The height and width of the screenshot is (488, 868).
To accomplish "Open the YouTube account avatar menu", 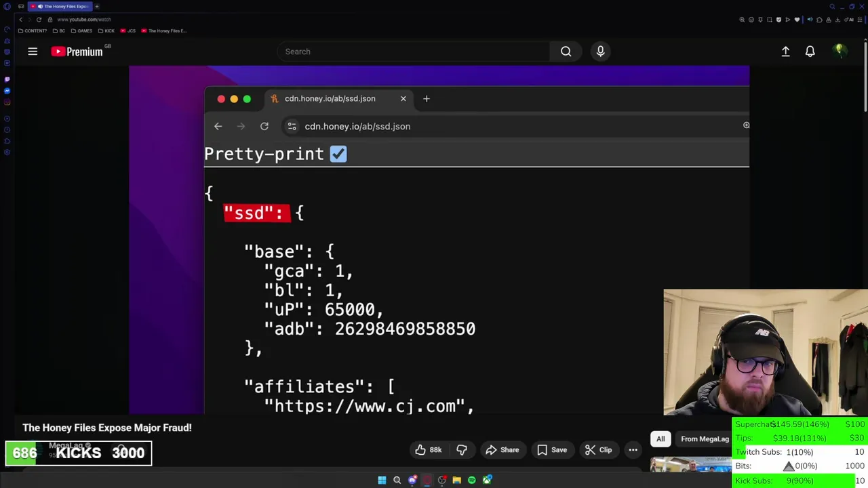I will coord(840,51).
